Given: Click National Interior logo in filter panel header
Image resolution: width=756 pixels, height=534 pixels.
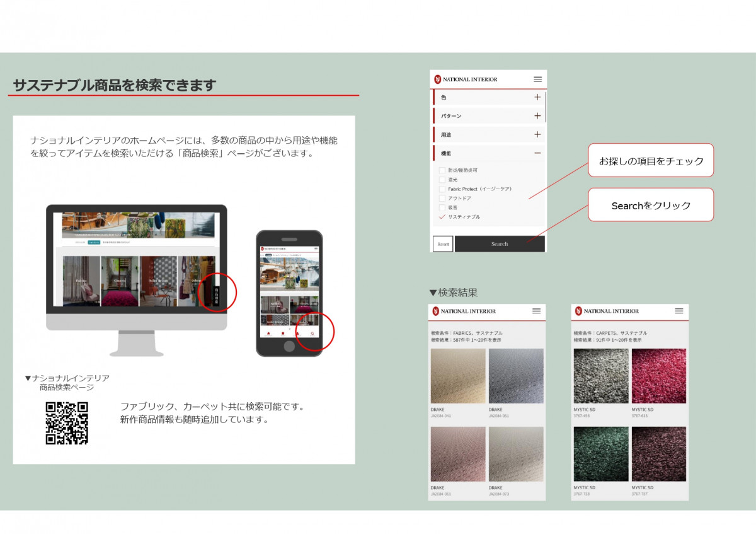Looking at the screenshot, I should [466, 79].
